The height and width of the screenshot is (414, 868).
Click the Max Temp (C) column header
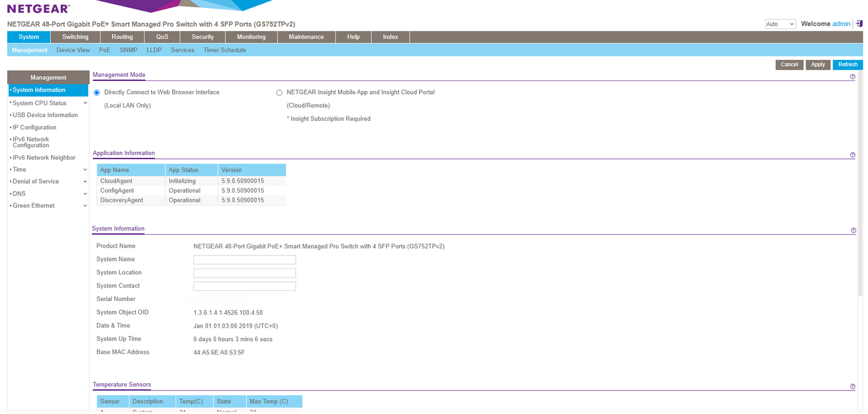(275, 402)
